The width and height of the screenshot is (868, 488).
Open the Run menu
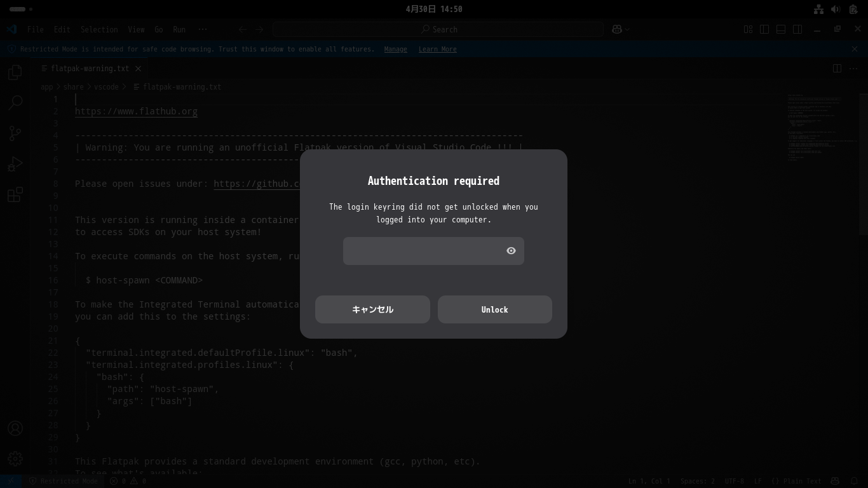pos(179,29)
